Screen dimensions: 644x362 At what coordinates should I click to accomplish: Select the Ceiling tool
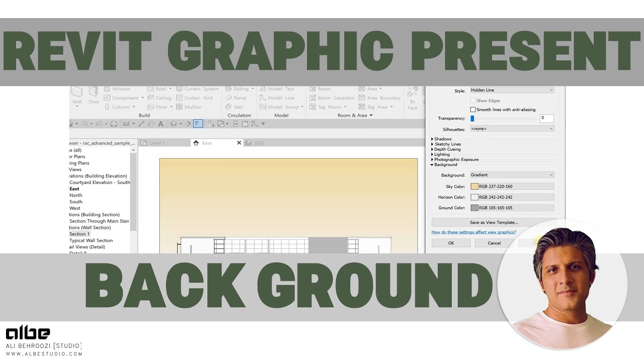159,98
